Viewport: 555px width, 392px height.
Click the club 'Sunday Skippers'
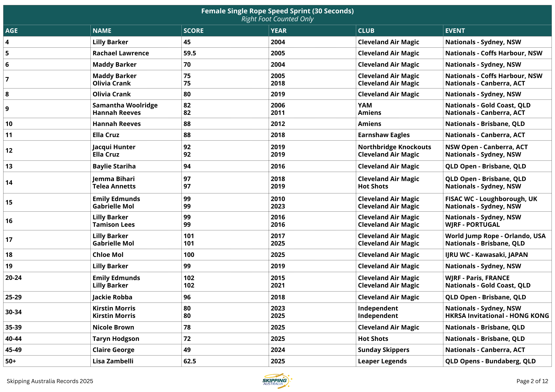pyautogui.click(x=383, y=350)
